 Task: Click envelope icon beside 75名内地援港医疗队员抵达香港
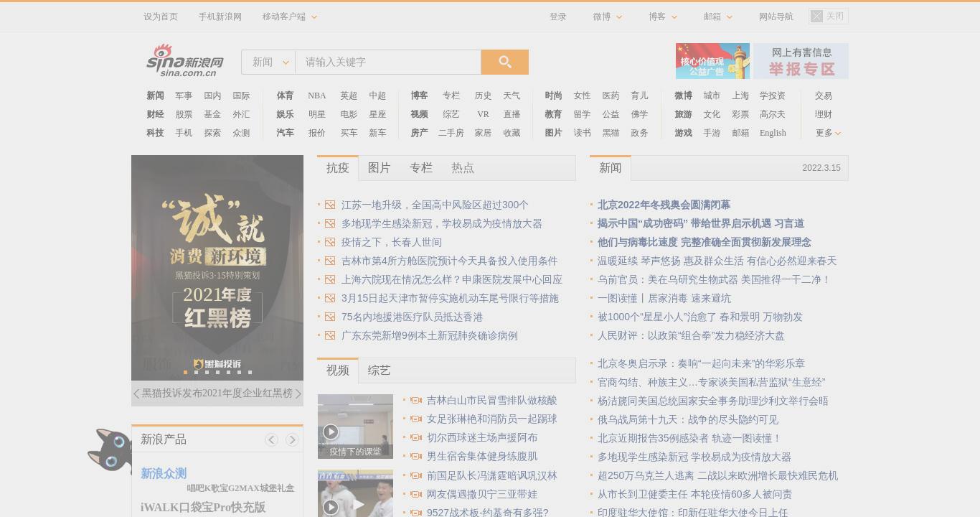click(x=330, y=317)
